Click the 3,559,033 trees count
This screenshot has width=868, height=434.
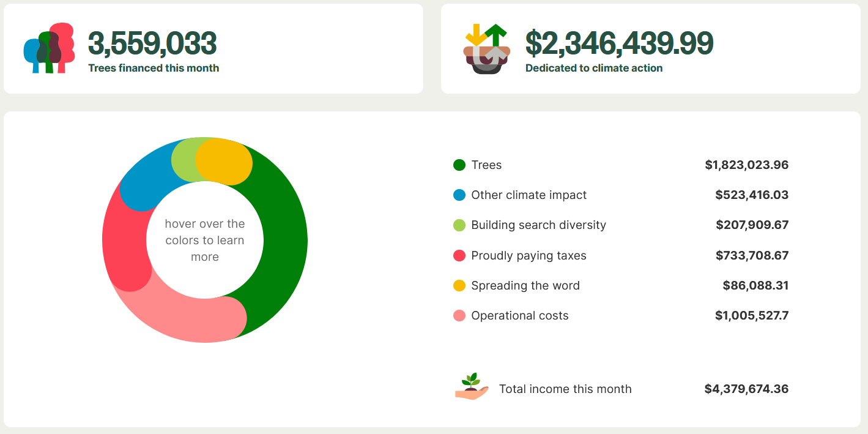coord(152,43)
